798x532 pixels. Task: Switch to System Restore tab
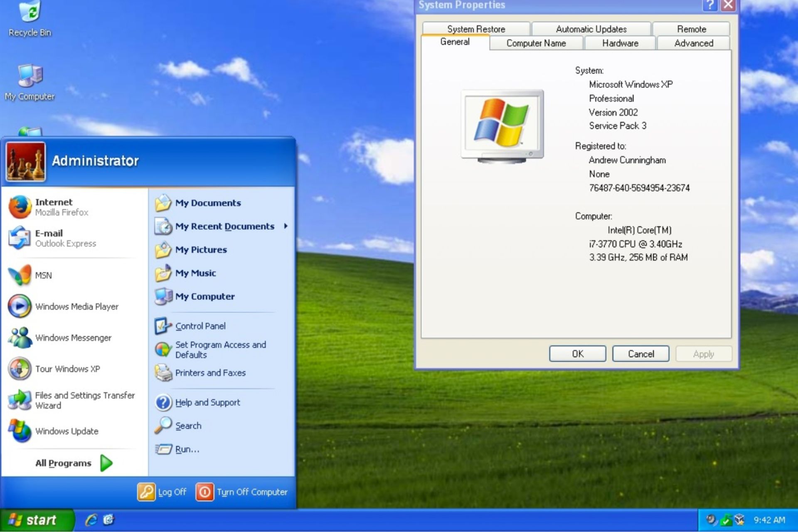click(x=476, y=29)
